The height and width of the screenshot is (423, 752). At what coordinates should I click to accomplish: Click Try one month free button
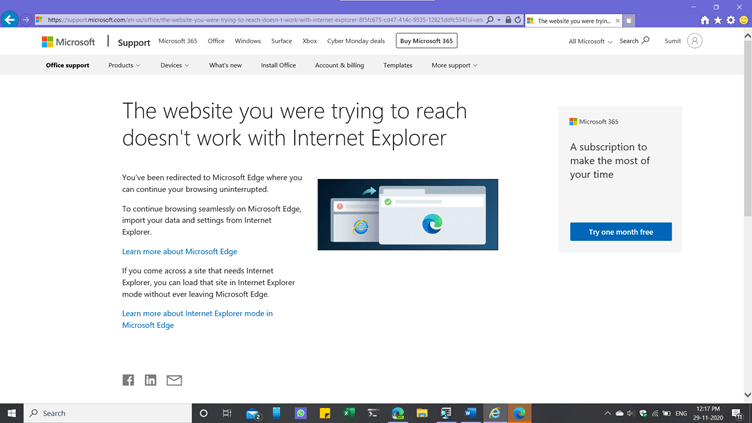click(x=621, y=232)
